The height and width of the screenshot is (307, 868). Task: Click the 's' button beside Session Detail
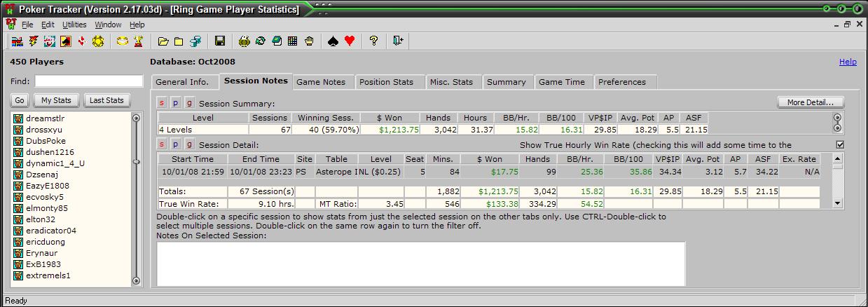tap(162, 144)
